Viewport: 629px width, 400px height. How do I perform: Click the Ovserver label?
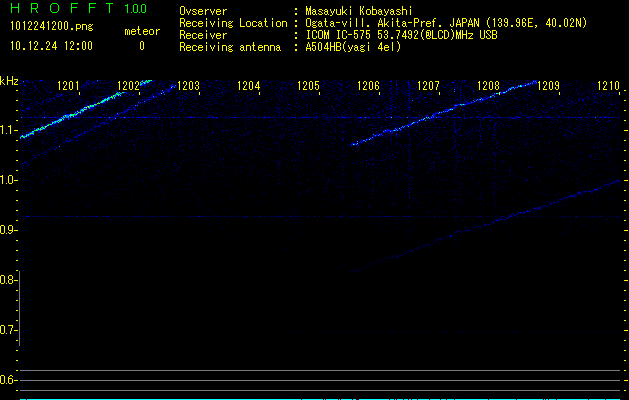pyautogui.click(x=203, y=11)
